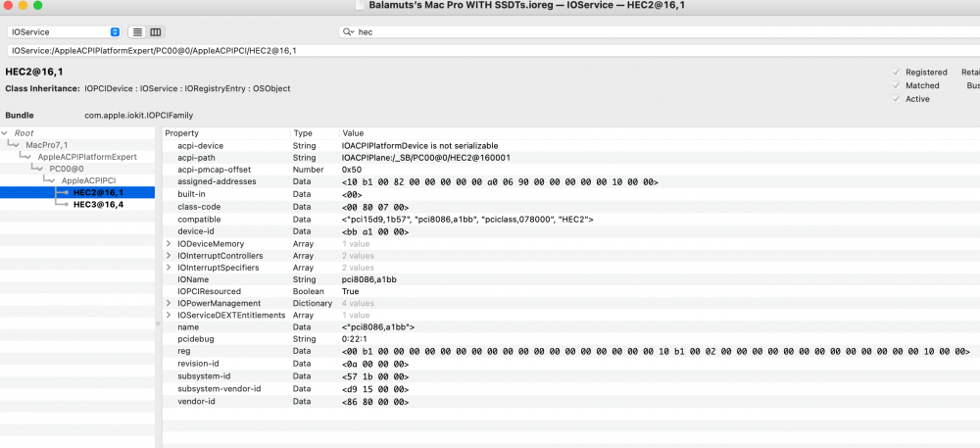Select the subsystem-id property row
This screenshot has width=980, height=448.
(571, 376)
